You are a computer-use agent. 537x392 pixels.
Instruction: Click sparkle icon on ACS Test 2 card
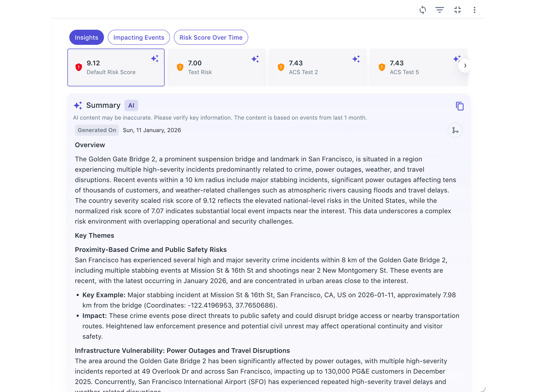tap(356, 59)
